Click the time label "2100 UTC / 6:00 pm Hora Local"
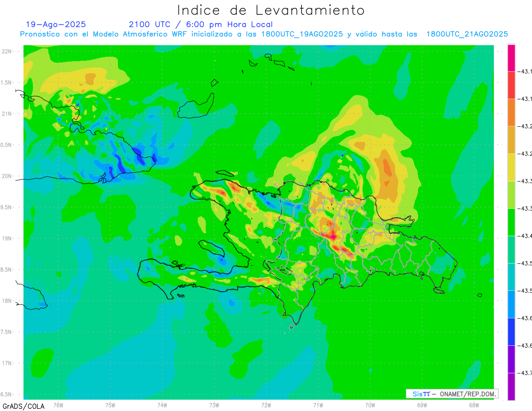The width and height of the screenshot is (532, 411). point(201,24)
